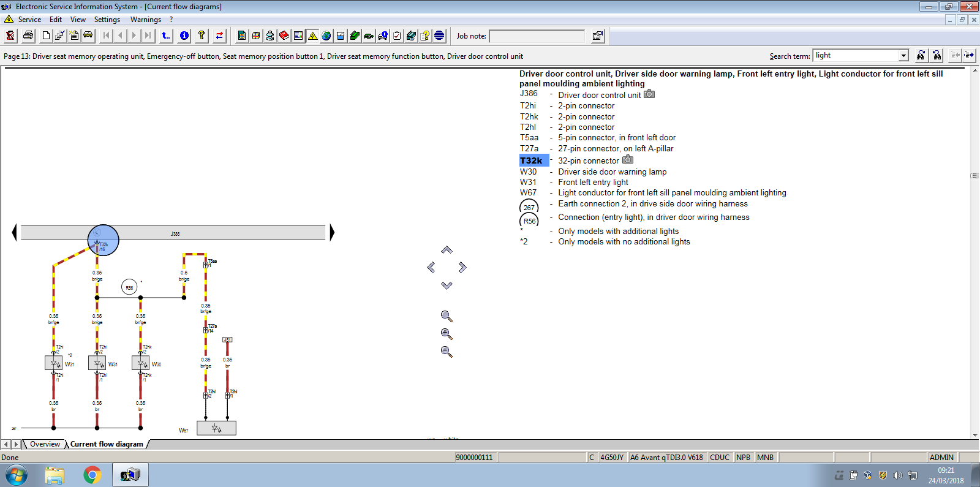The width and height of the screenshot is (980, 487).
Task: Open the Settings menu
Action: coord(107,20)
